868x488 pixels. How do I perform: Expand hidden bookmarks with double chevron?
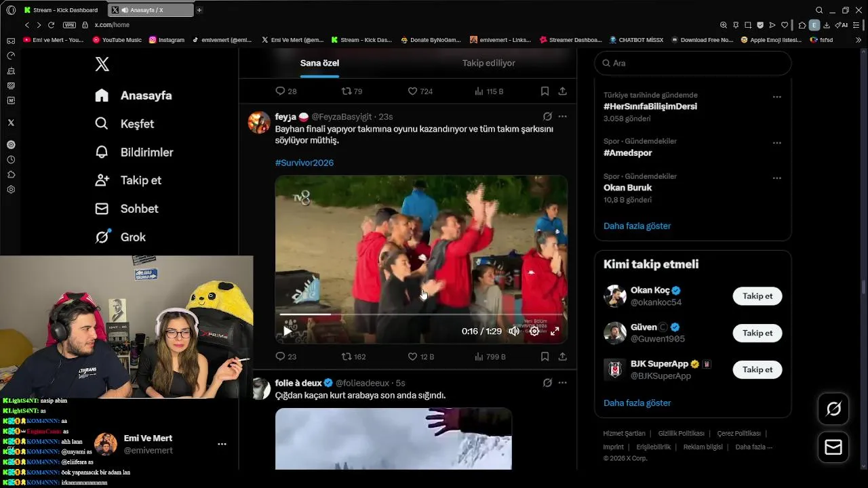pyautogui.click(x=859, y=40)
